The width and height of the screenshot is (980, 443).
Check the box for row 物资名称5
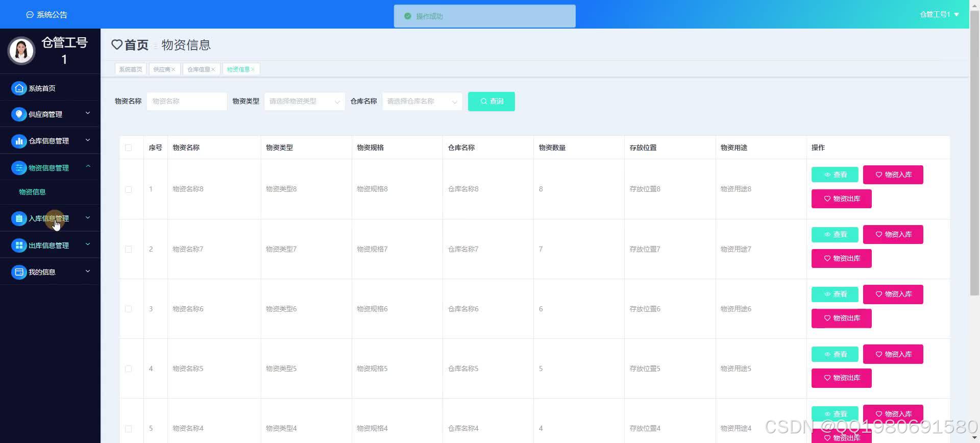(128, 368)
